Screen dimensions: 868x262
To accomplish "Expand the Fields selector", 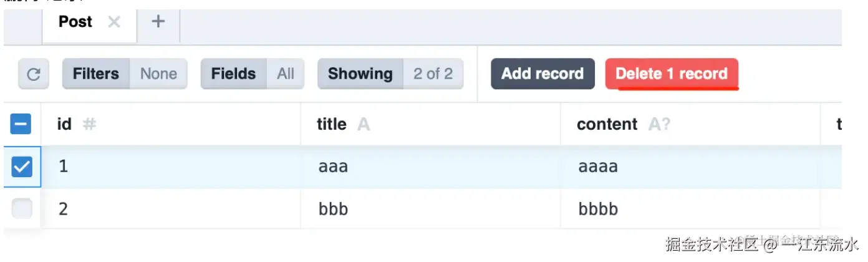I will [252, 74].
